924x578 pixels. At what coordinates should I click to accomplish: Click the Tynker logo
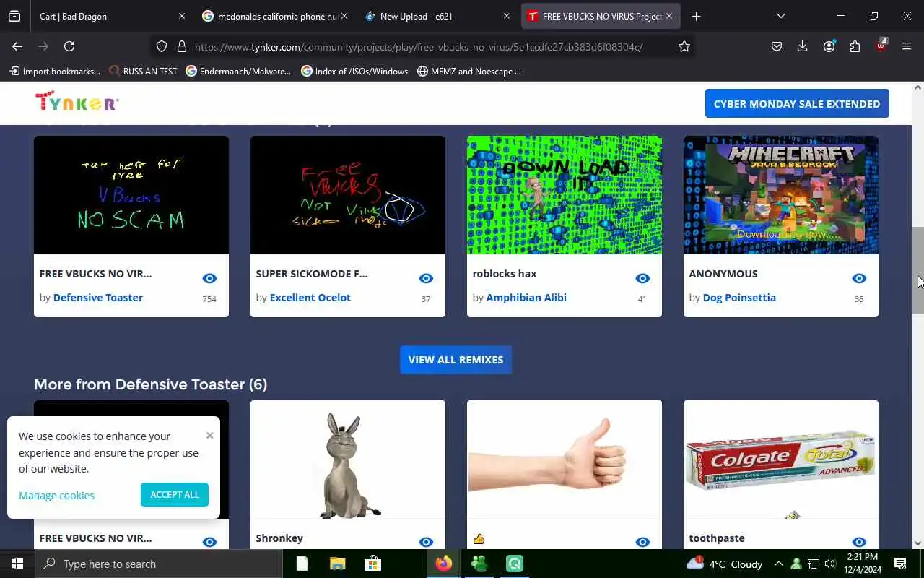(77, 102)
